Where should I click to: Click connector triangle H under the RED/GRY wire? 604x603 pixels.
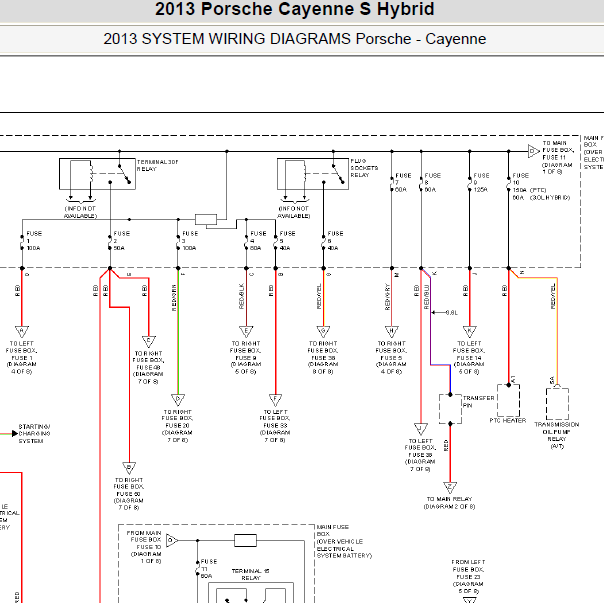(x=392, y=331)
